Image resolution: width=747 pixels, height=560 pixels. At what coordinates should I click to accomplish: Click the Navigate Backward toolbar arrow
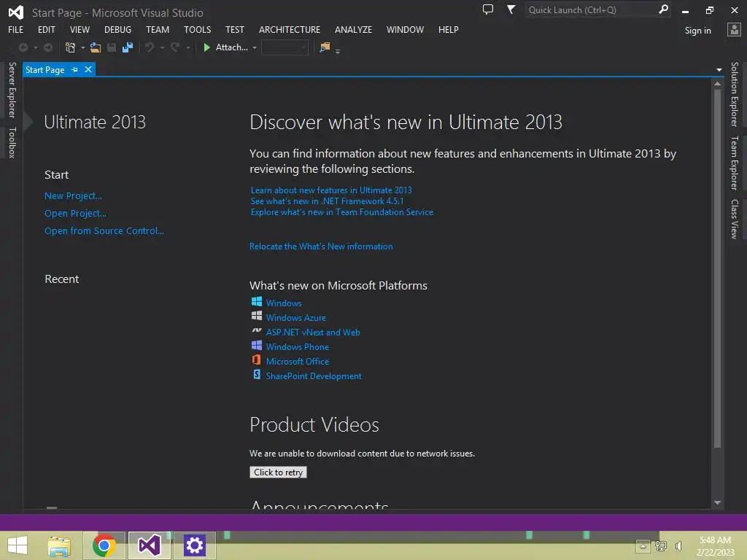coord(23,47)
